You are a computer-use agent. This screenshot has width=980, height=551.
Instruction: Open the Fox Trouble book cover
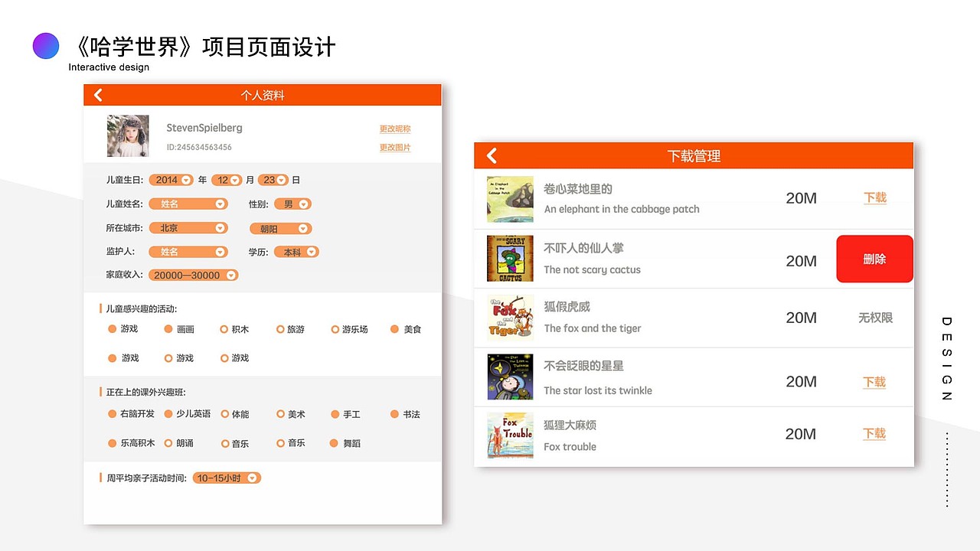510,435
